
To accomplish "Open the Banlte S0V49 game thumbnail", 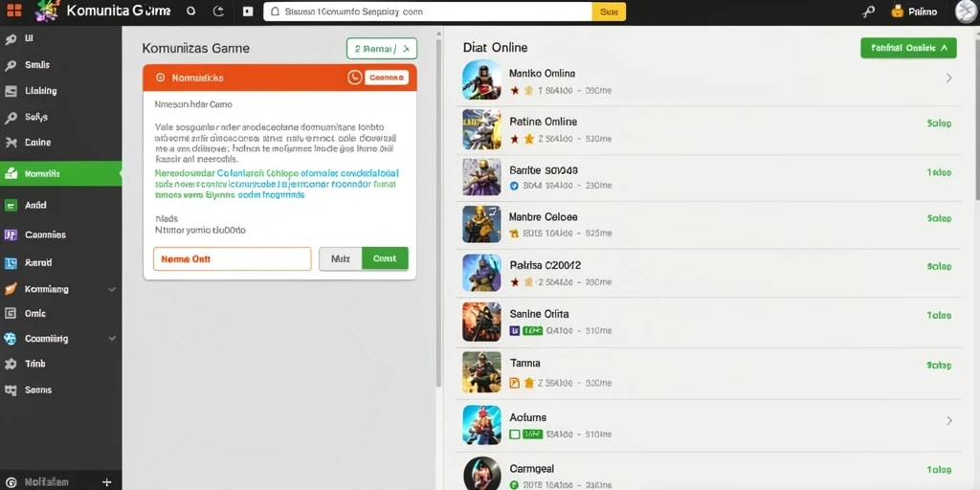I will (x=481, y=177).
